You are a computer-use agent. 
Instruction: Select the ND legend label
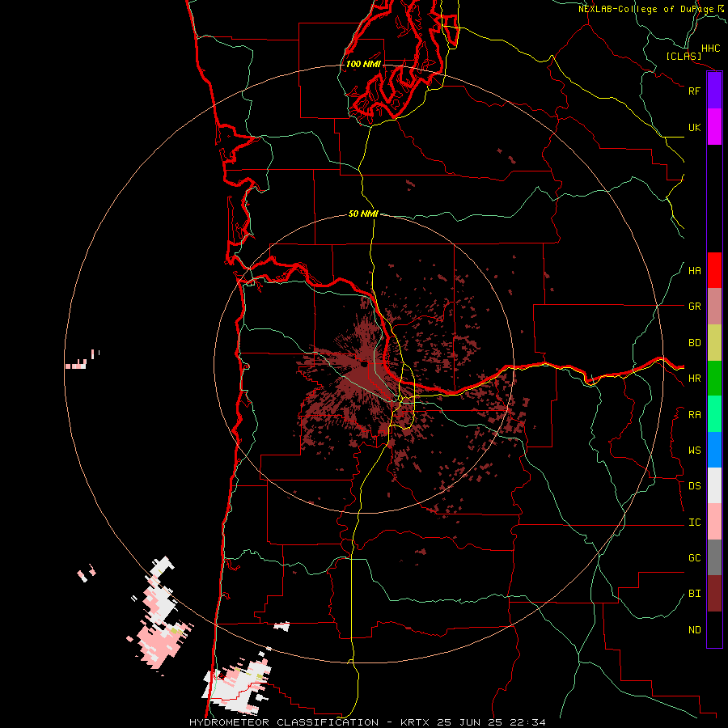tap(694, 630)
